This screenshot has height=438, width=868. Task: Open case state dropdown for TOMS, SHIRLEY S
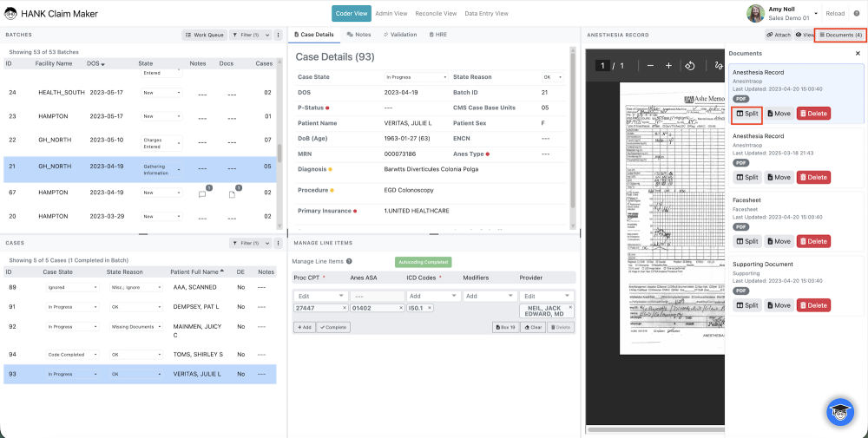click(73, 355)
